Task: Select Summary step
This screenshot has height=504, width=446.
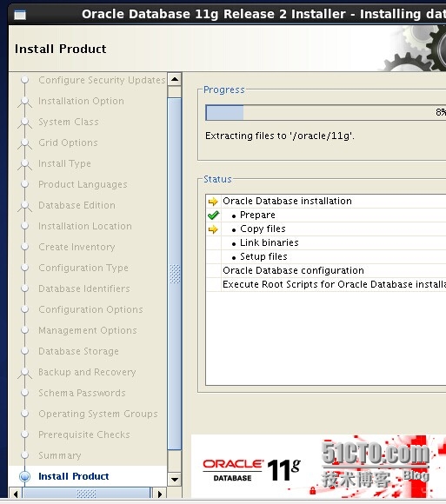Action: pos(59,455)
